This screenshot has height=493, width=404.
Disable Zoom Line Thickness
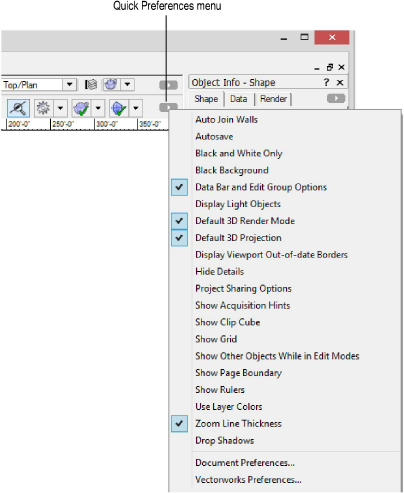click(285, 424)
